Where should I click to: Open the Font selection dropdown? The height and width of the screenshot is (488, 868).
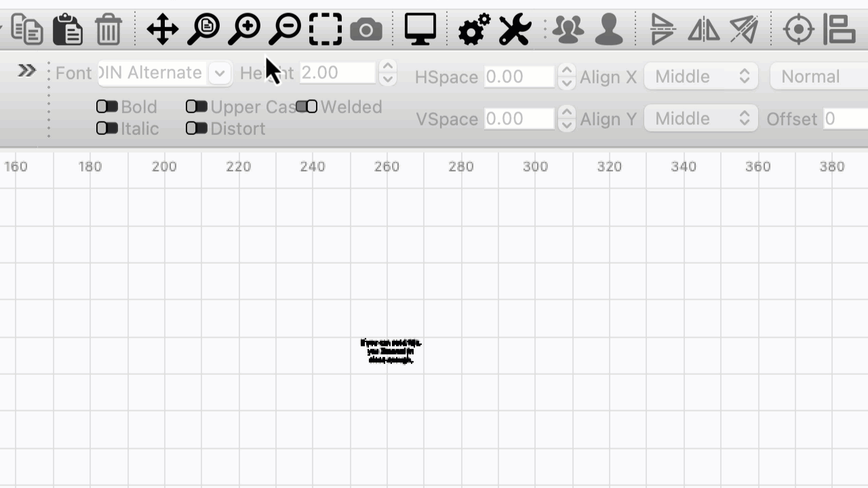coord(219,73)
